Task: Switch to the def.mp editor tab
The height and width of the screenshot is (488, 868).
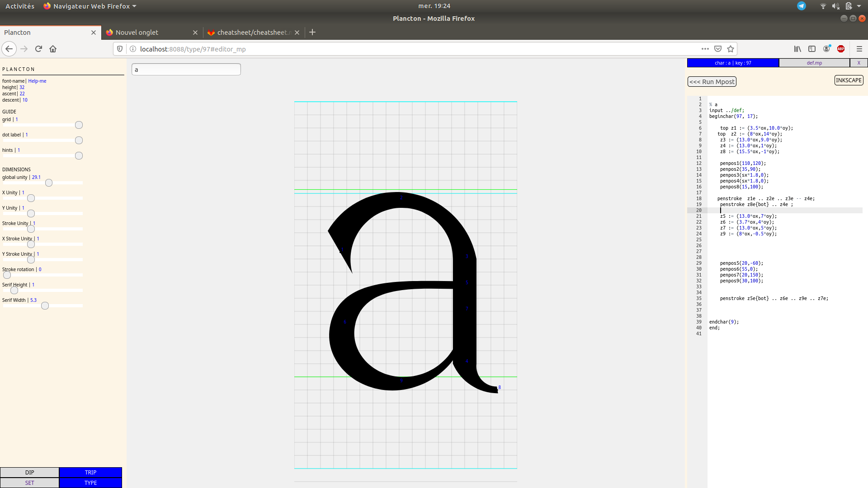Action: point(814,63)
